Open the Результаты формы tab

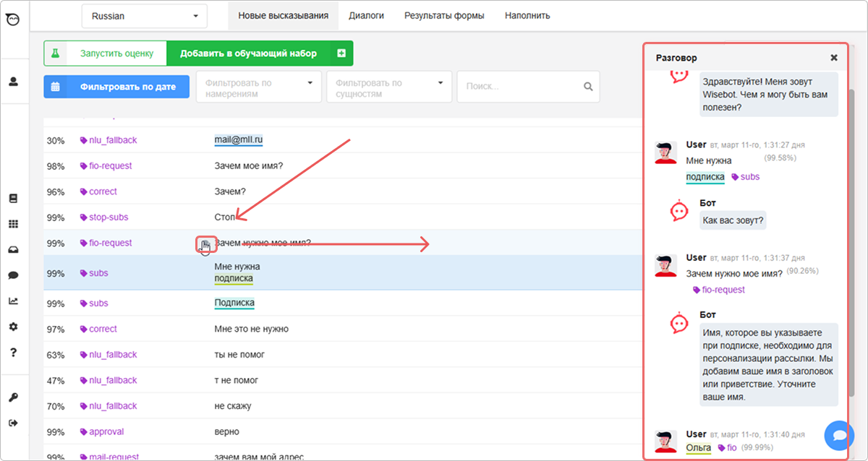[444, 15]
